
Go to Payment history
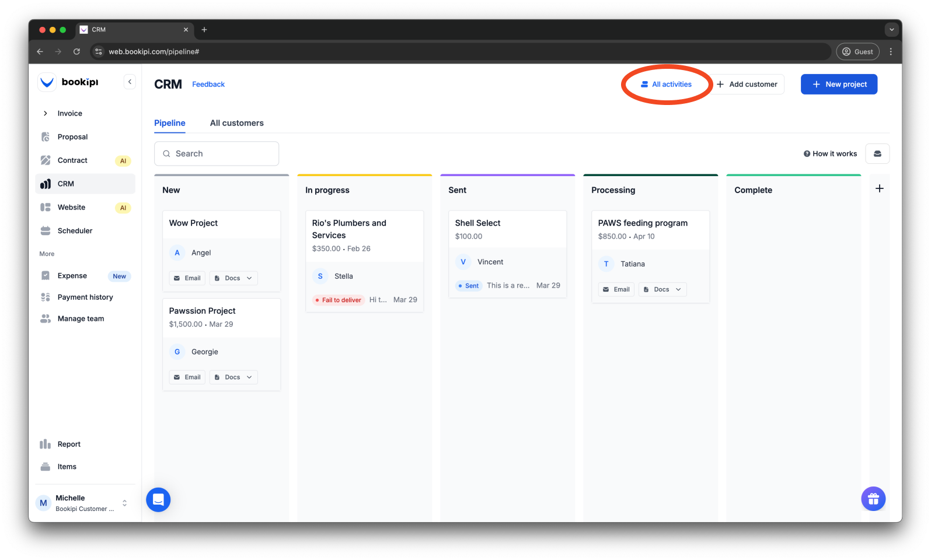85,297
